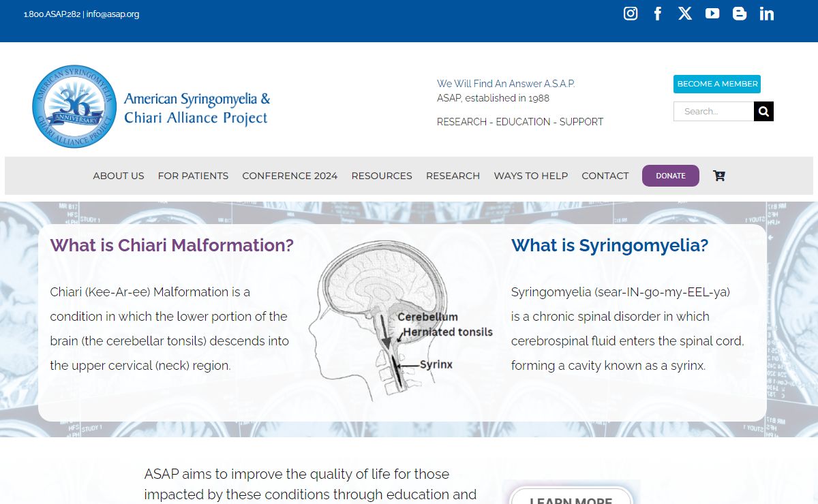Image resolution: width=818 pixels, height=504 pixels.
Task: Click the What is Syringomyelia heading
Action: click(610, 245)
